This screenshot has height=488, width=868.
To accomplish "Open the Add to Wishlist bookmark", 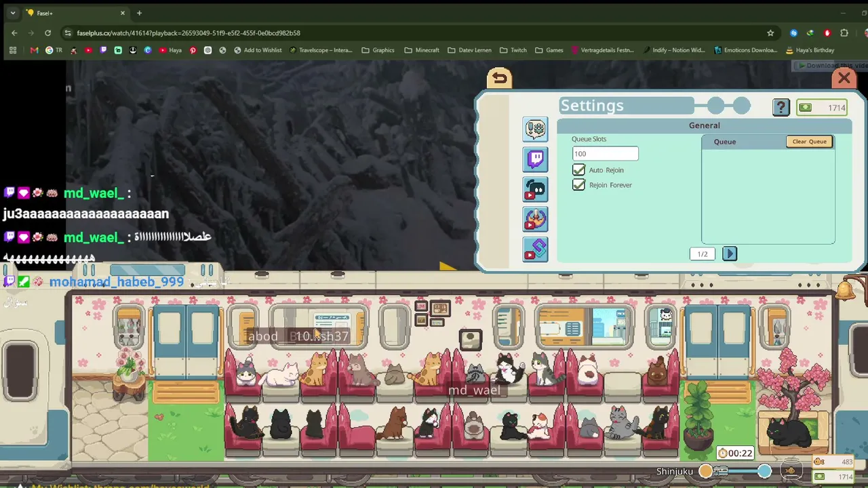I will pyautogui.click(x=258, y=50).
